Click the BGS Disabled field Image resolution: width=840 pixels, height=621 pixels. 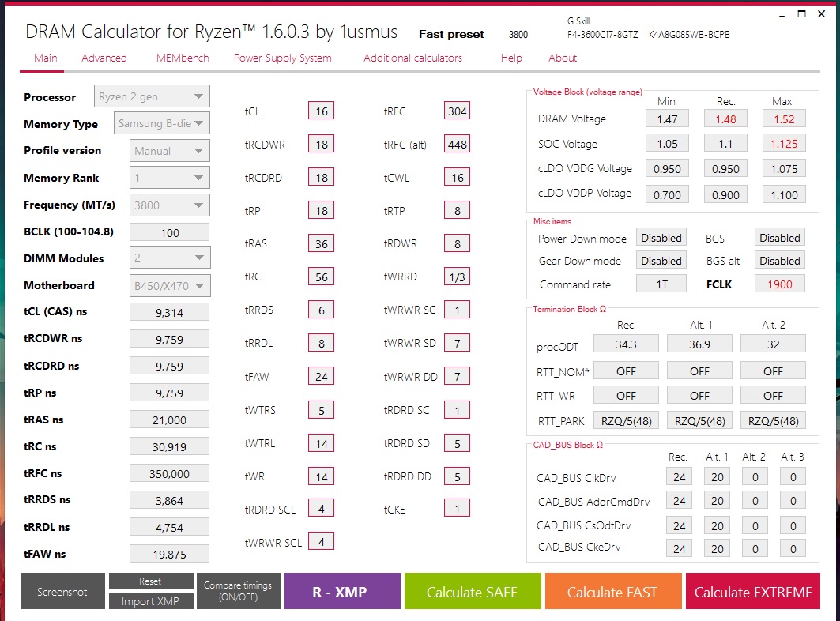[779, 237]
